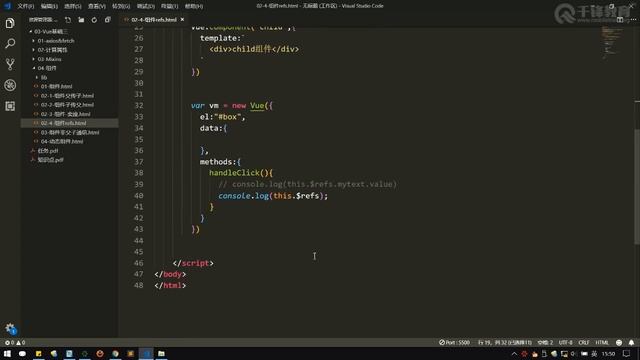Click the Port: 5500 Live Server status item
Viewport: 640px width, 360px height.
(x=454, y=342)
